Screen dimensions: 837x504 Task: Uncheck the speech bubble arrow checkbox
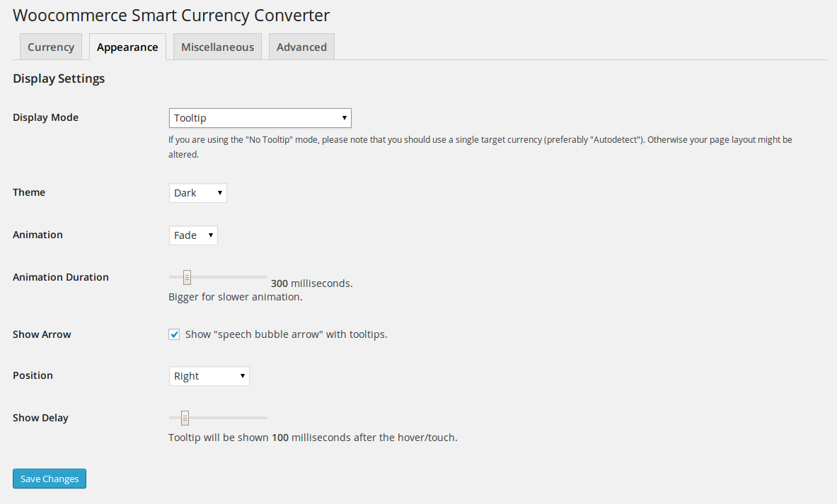point(174,334)
